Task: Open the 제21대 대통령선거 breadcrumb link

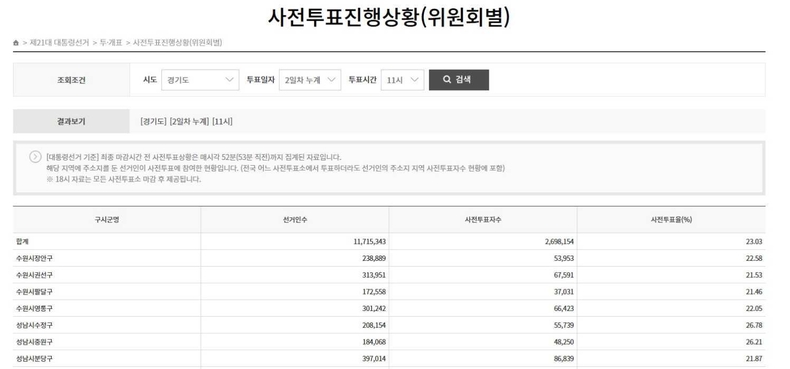Action: click(59, 43)
